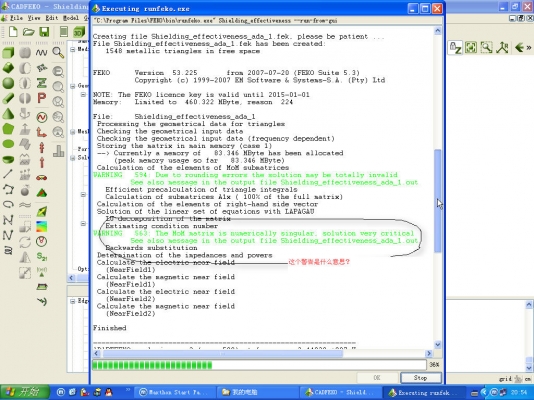
Task: Create a cylinder with the green cylinder icon
Action: click(x=8, y=98)
